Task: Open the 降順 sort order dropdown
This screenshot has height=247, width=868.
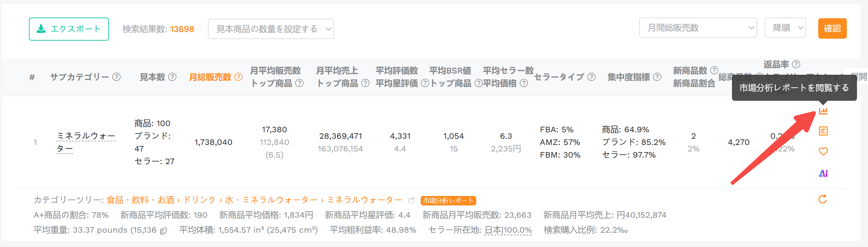Action: (785, 28)
